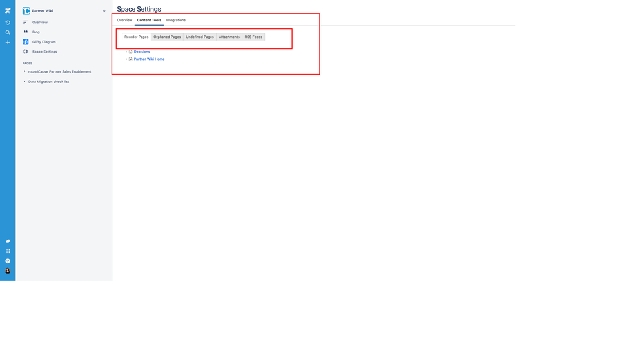Open the app switcher grid icon

pyautogui.click(x=8, y=251)
